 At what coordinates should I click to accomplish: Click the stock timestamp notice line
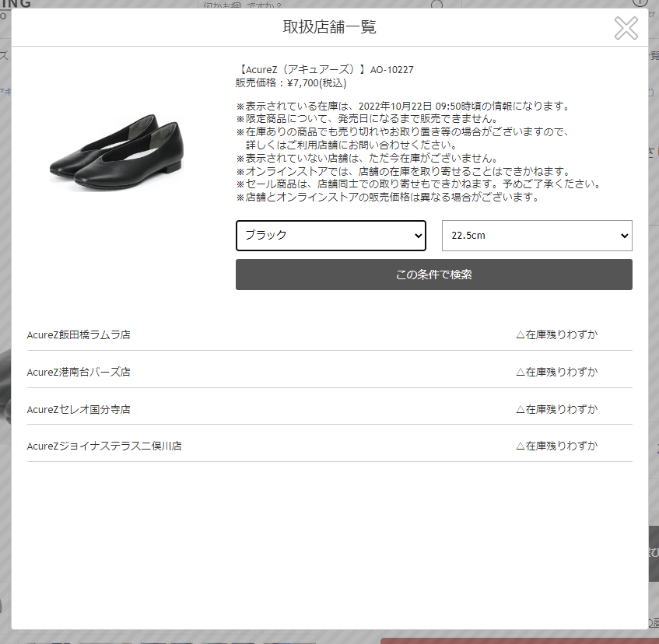(x=403, y=107)
